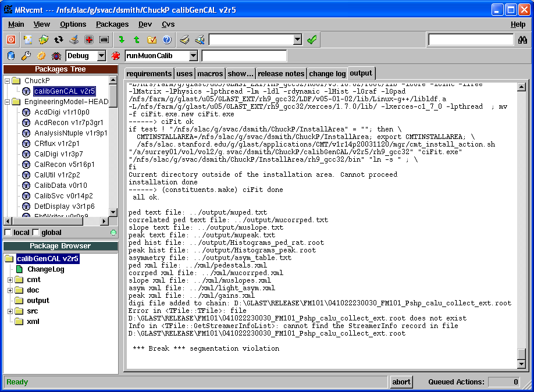This screenshot has height=392, width=534.
Task: Click the green circle indicator by global
Action: pyautogui.click(x=113, y=233)
